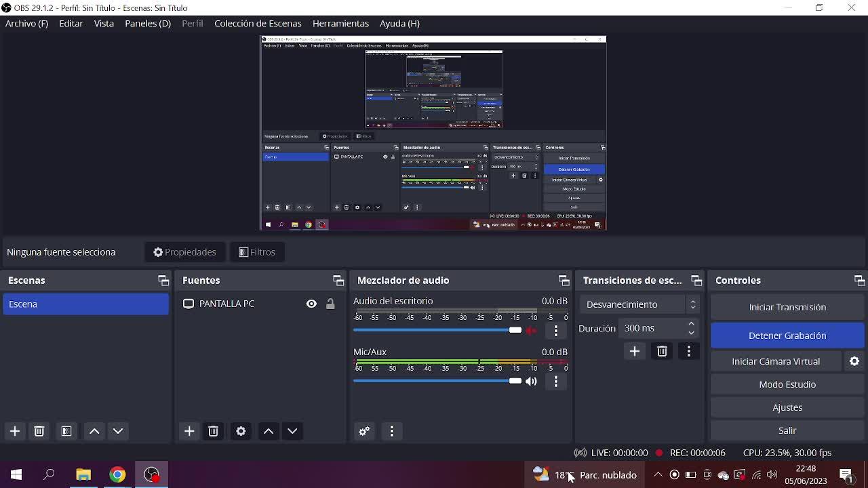Viewport: 868px width, 488px height.
Task: Move scene up with the arrow icon
Action: point(95,431)
